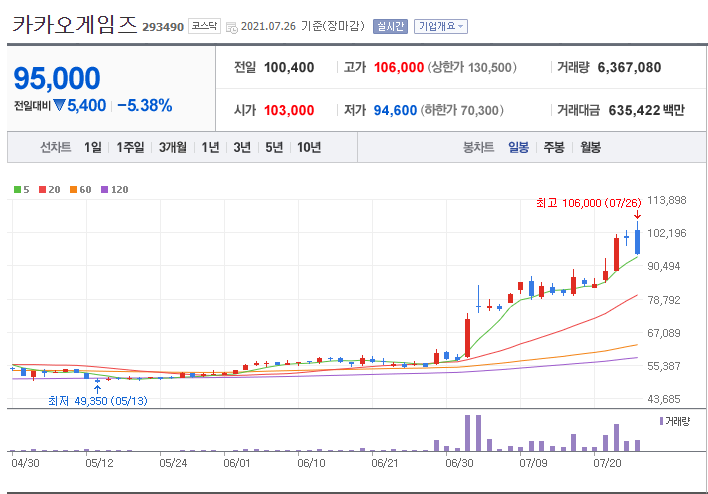Switch to 일봉 daily candle chart
Image resolution: width=708 pixels, height=494 pixels.
pyautogui.click(x=518, y=147)
